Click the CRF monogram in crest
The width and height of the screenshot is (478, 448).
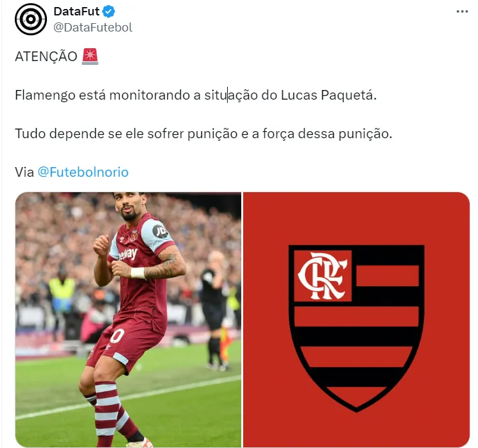322,276
